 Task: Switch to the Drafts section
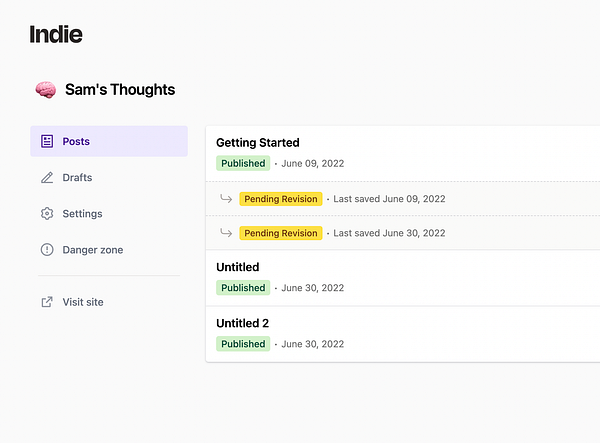click(x=77, y=178)
